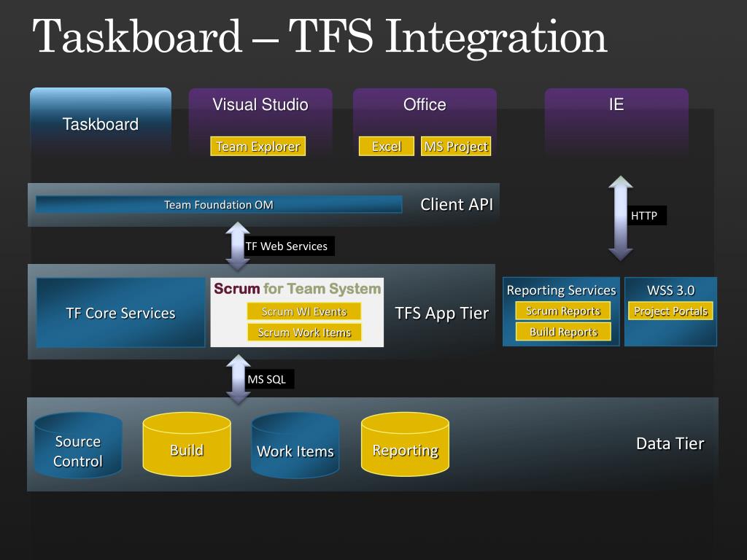Image resolution: width=747 pixels, height=560 pixels.
Task: Click the WSS 3.0 heading
Action: 671,290
